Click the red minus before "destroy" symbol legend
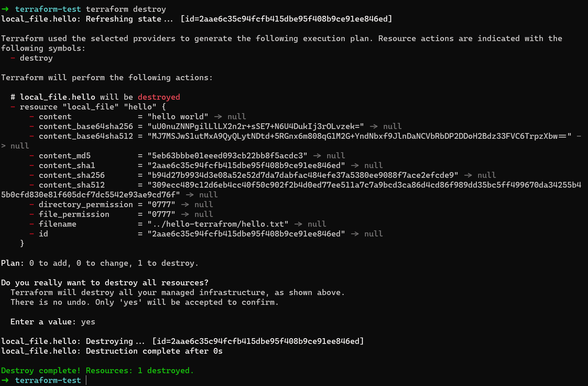 tap(13, 58)
